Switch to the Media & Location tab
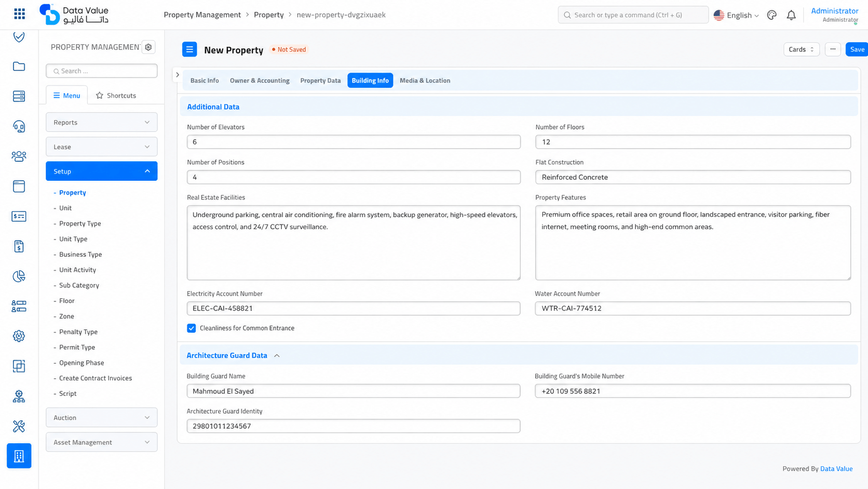The height and width of the screenshot is (489, 868). (425, 81)
